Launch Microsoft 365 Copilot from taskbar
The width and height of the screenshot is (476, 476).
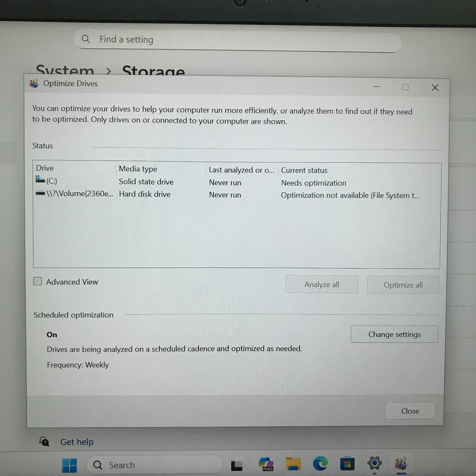click(266, 464)
